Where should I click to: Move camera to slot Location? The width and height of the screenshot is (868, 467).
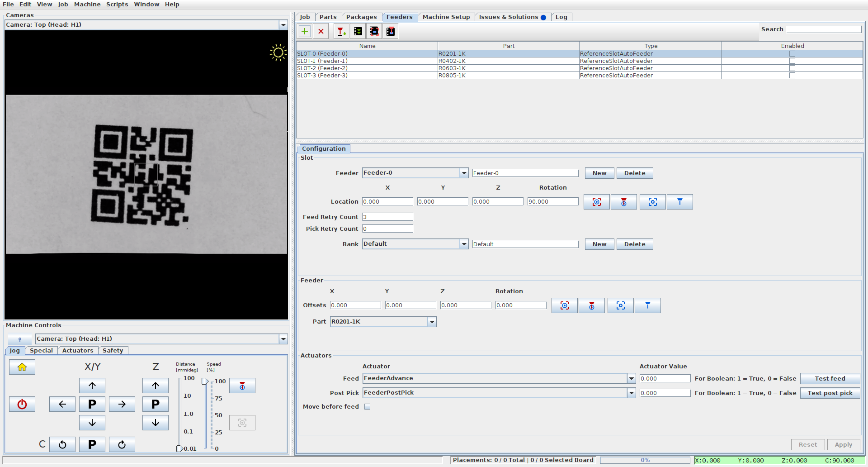[x=653, y=202]
